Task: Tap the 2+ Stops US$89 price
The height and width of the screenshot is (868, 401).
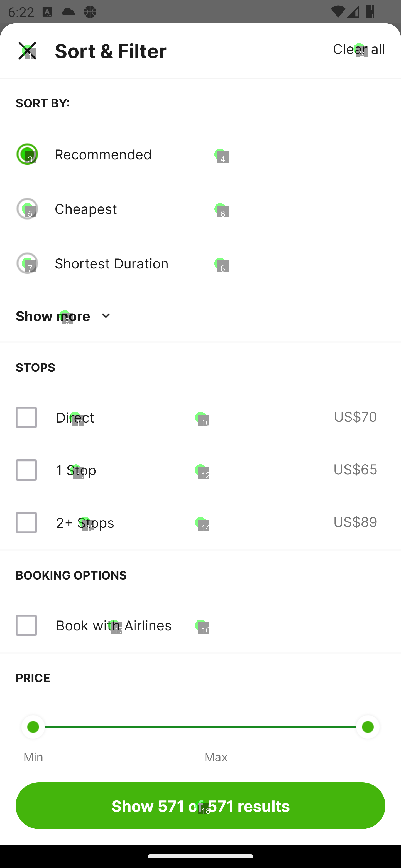Action: (355, 522)
